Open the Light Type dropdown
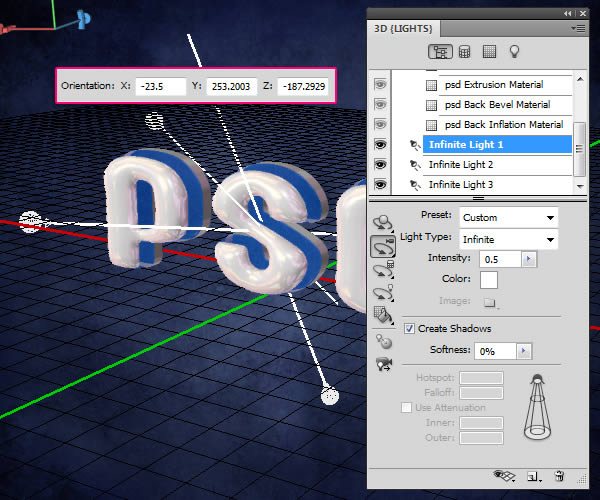The width and height of the screenshot is (600, 500). click(507, 239)
